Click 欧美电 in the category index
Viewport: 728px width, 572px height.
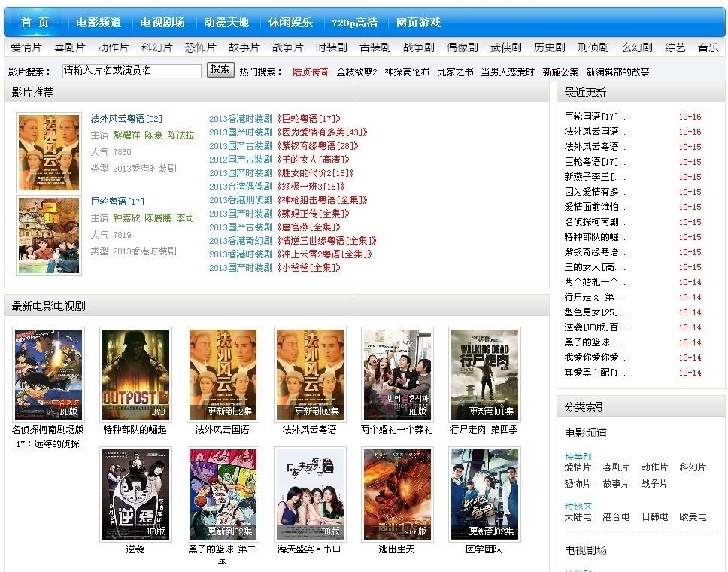click(693, 517)
